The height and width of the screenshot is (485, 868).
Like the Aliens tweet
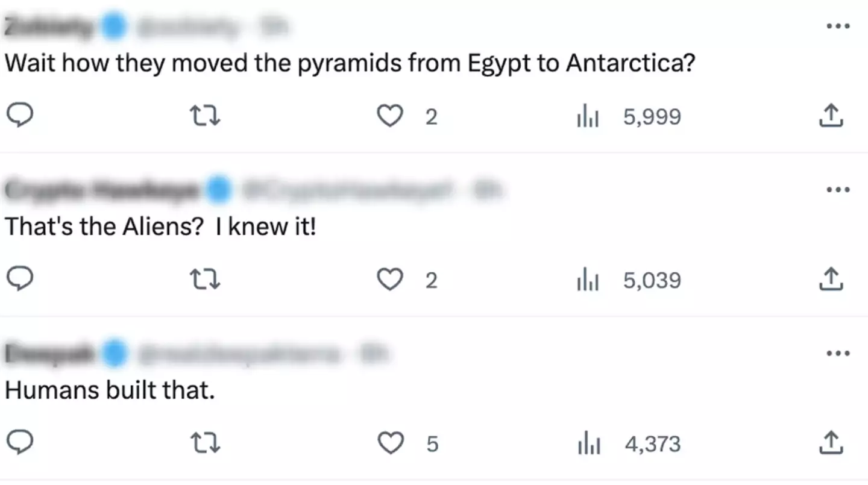(x=390, y=280)
